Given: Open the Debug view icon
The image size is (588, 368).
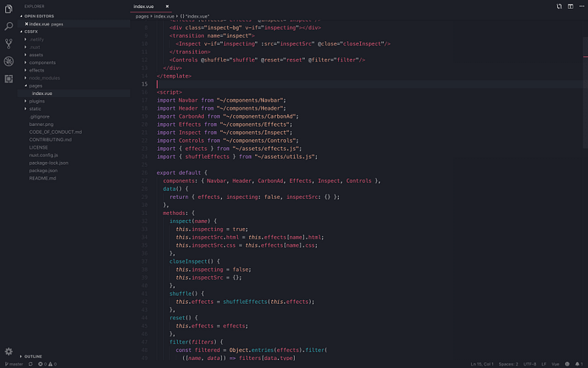Looking at the screenshot, I should 9,61.
